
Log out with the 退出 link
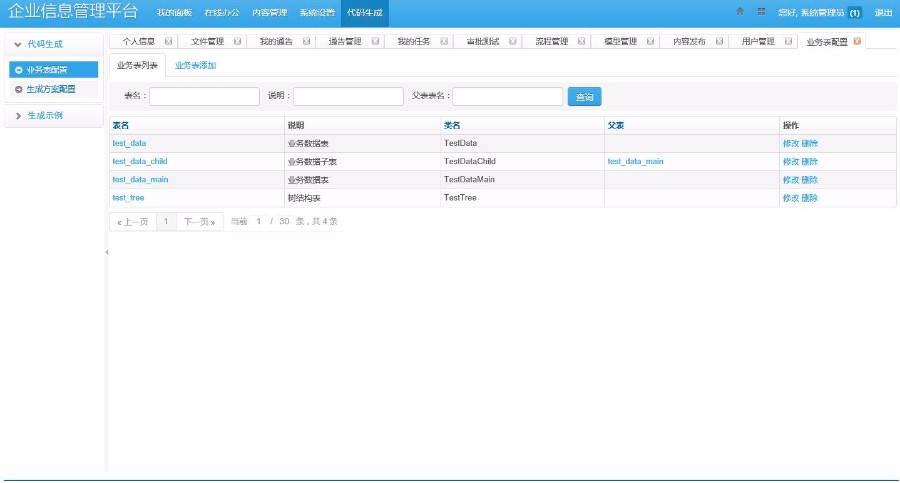(x=883, y=13)
